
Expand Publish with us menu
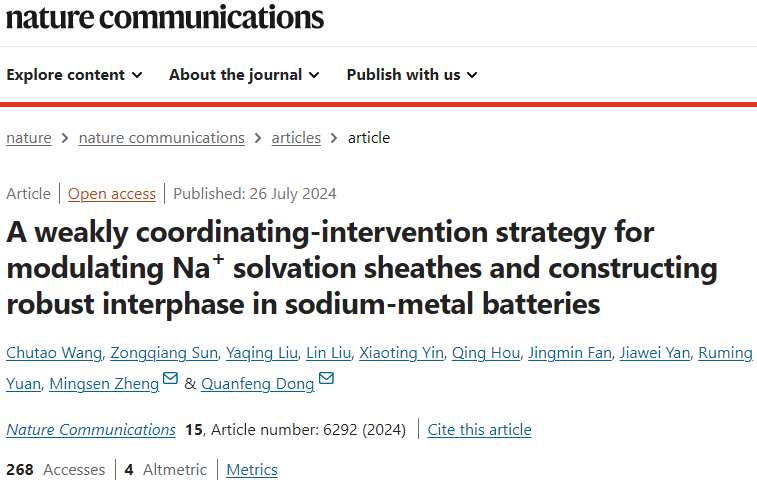pos(412,75)
